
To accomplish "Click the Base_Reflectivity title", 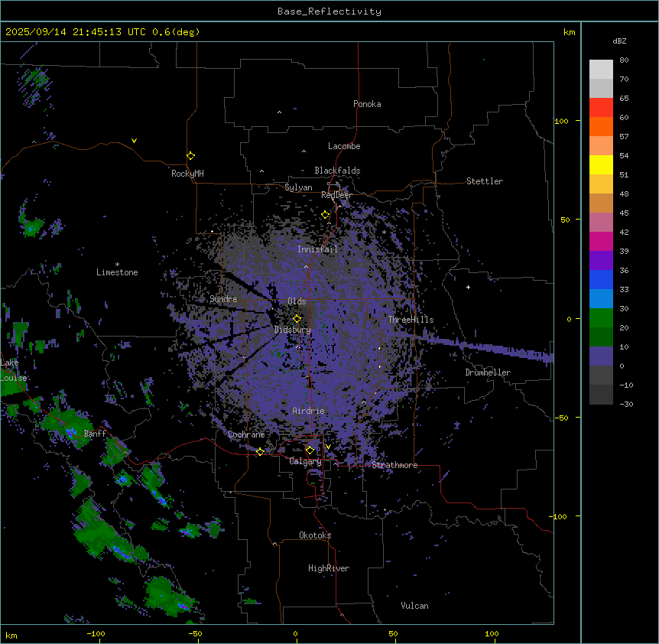I will tap(329, 11).
